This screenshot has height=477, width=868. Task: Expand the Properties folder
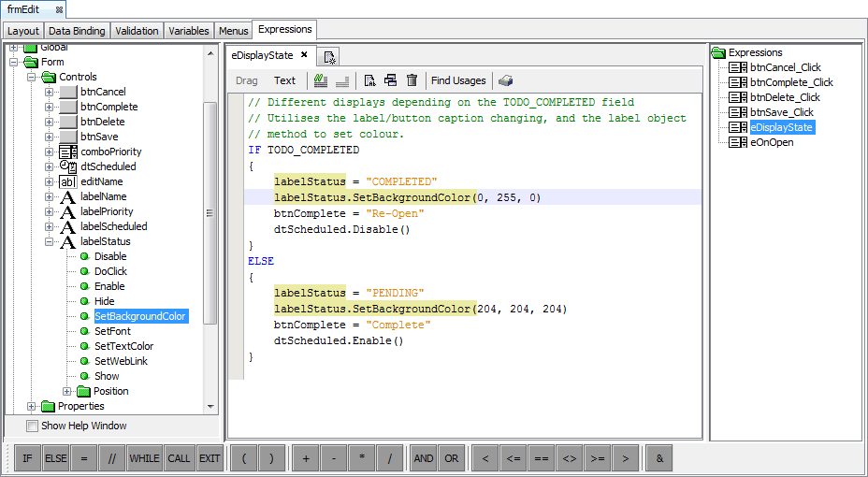point(32,406)
